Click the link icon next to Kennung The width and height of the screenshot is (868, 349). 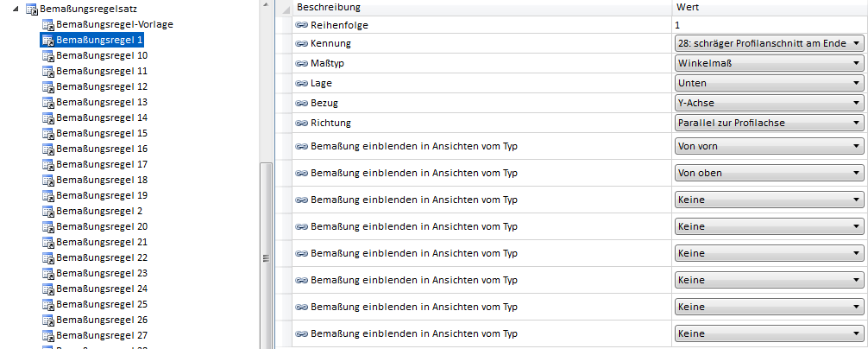click(302, 43)
